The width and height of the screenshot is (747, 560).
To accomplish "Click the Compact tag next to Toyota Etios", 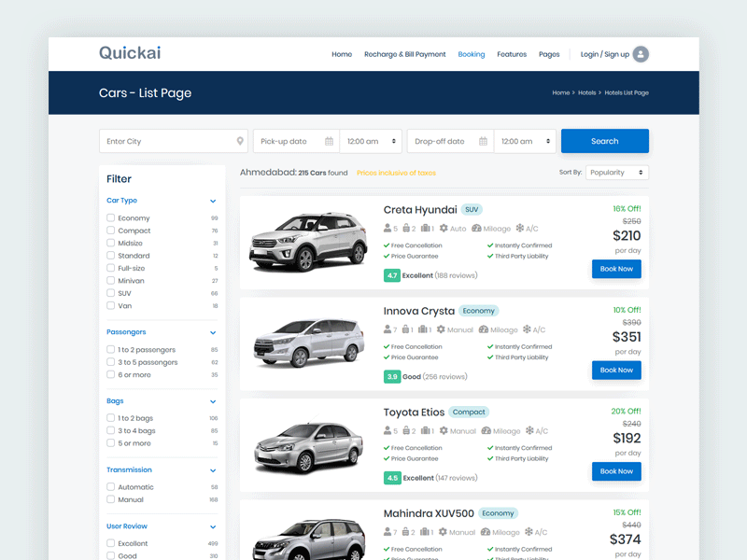I will click(469, 412).
